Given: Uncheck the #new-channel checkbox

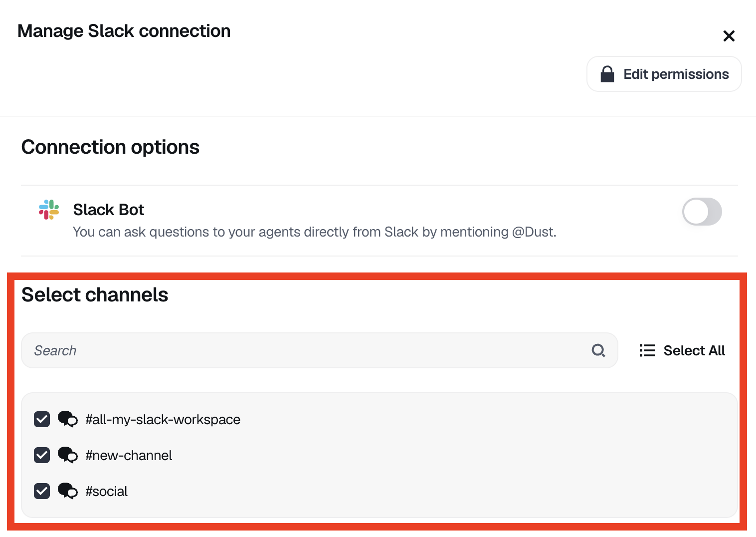Looking at the screenshot, I should coord(42,455).
